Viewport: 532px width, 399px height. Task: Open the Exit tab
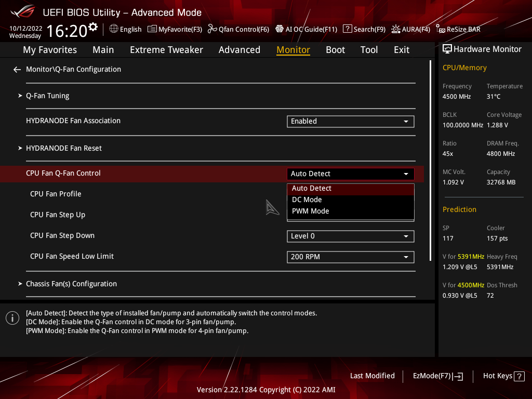pos(402,50)
